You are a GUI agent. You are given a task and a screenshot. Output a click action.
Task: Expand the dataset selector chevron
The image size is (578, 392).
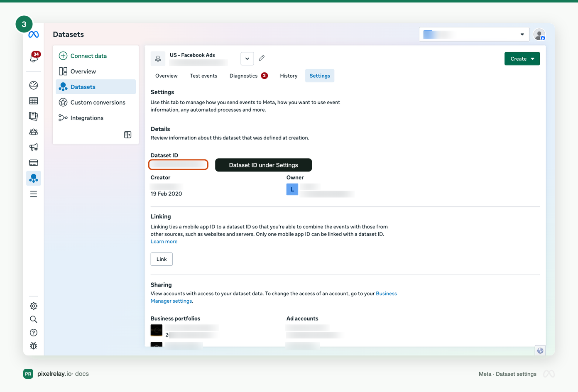point(247,59)
